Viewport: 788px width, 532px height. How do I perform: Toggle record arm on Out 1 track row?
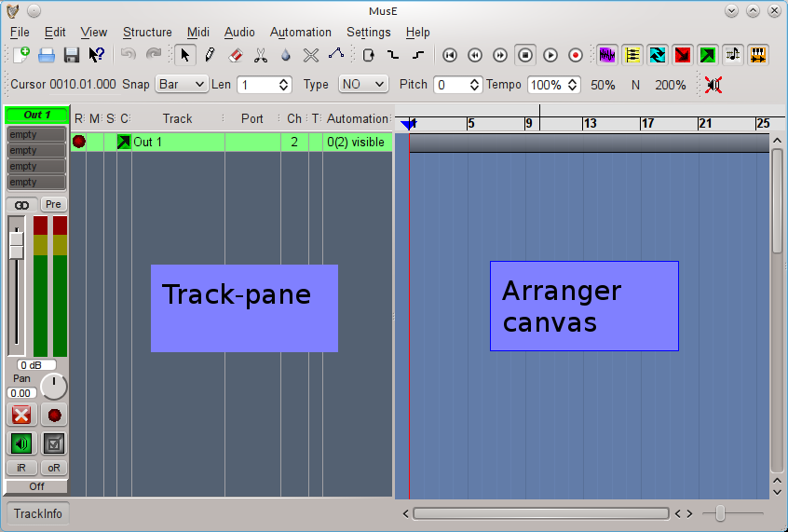click(x=79, y=142)
